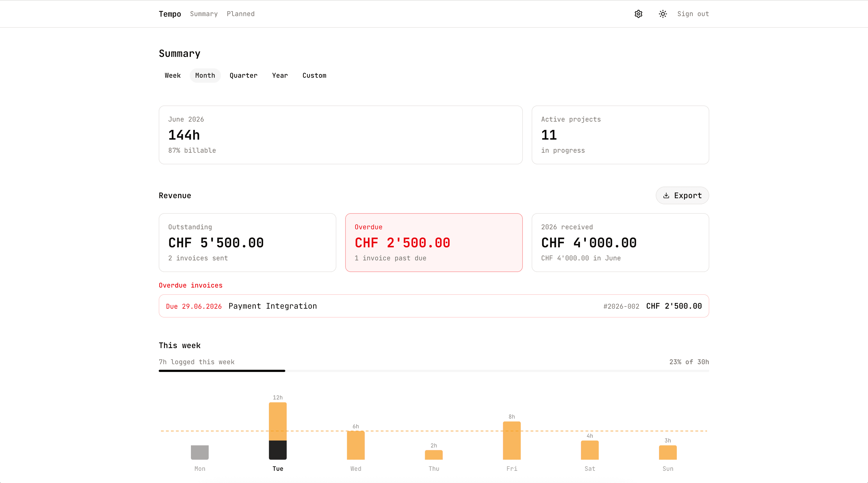The image size is (868, 483).
Task: Click the gray Monday bar
Action: [200, 452]
